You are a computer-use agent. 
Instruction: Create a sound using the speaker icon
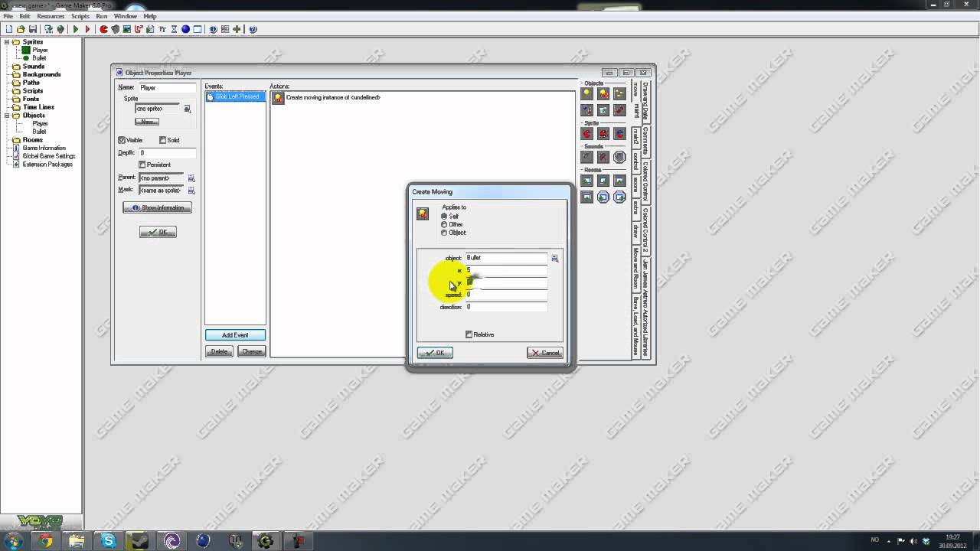[116, 29]
